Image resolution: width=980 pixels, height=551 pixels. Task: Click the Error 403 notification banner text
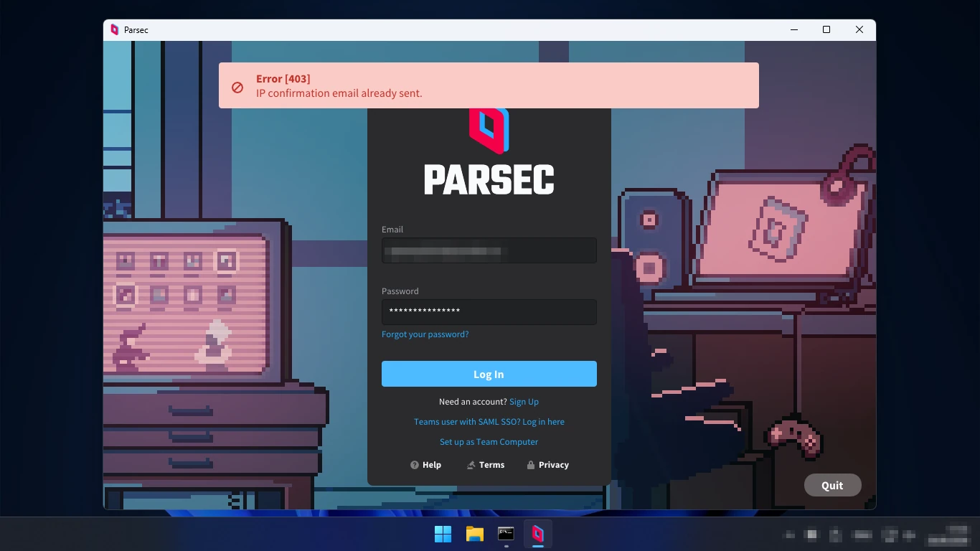(339, 86)
